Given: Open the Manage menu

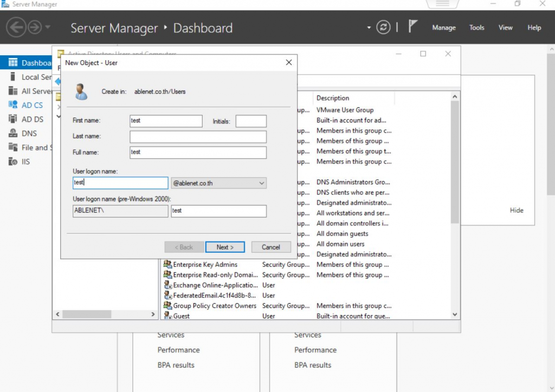Looking at the screenshot, I should [x=443, y=28].
